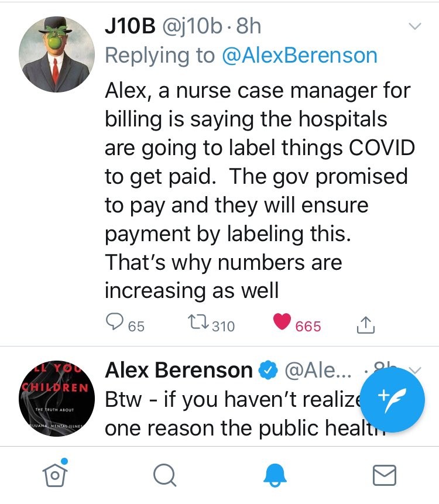Tap the compose new tweet floating button
439x504 pixels.
coord(392,400)
